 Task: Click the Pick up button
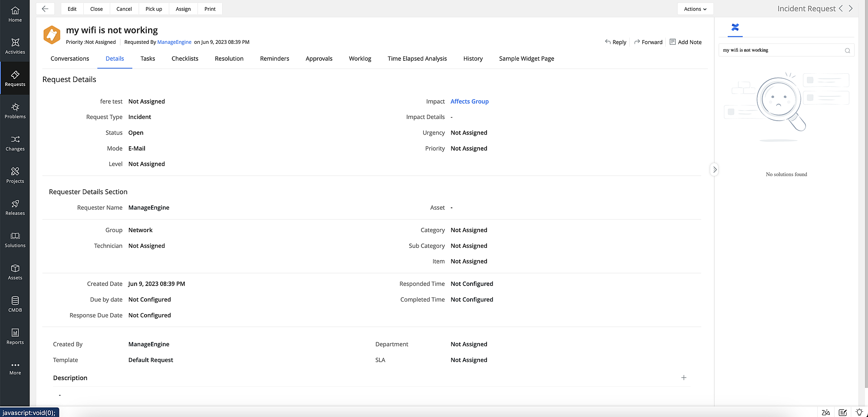[154, 9]
